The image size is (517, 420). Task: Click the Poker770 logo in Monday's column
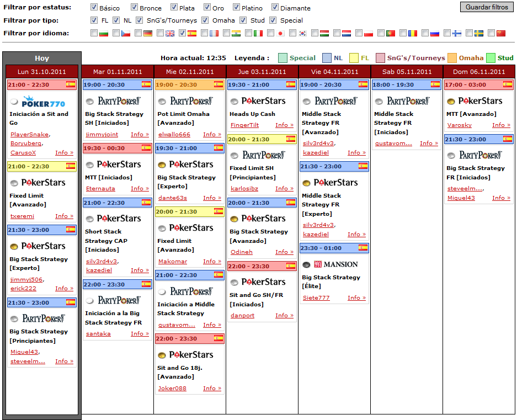click(x=43, y=102)
